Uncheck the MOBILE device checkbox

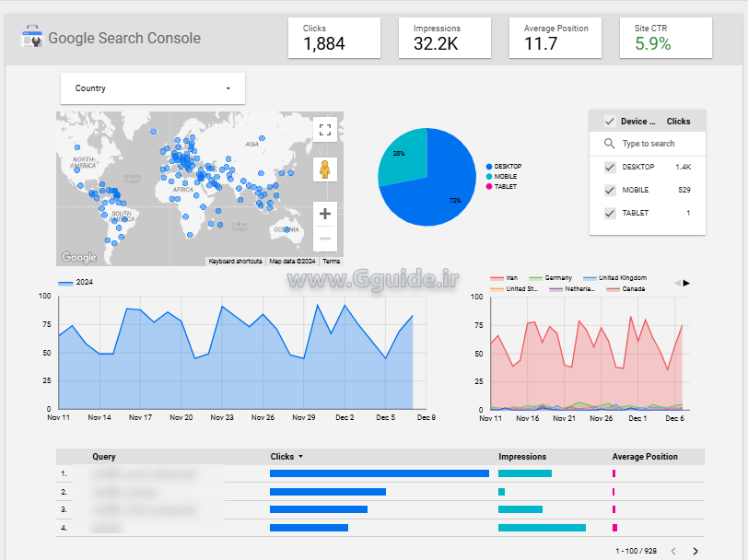click(x=609, y=190)
